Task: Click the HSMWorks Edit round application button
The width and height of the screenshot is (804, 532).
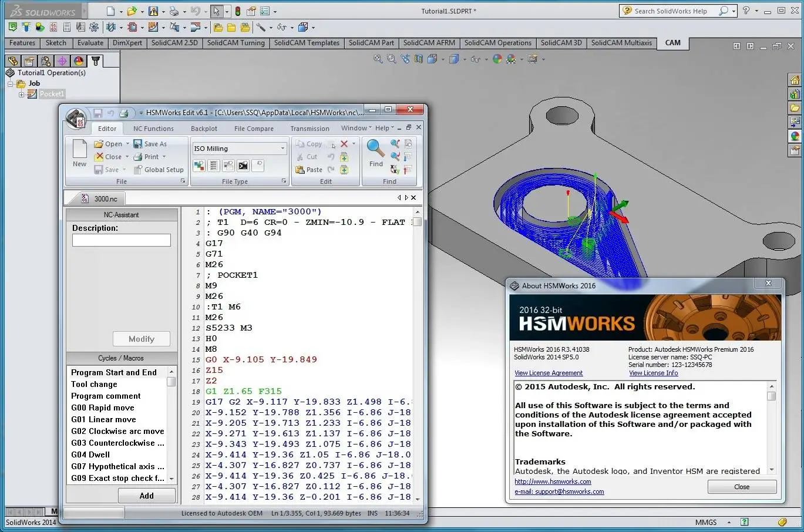Action: point(75,118)
